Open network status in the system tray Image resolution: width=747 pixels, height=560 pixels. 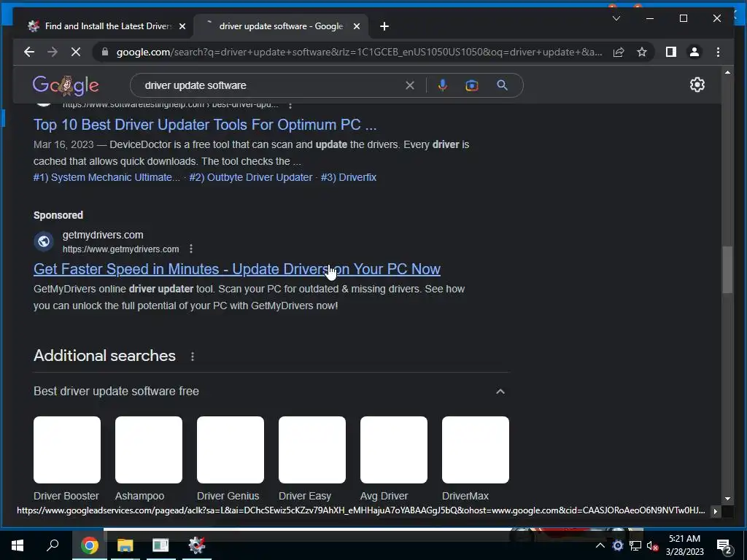(x=635, y=545)
